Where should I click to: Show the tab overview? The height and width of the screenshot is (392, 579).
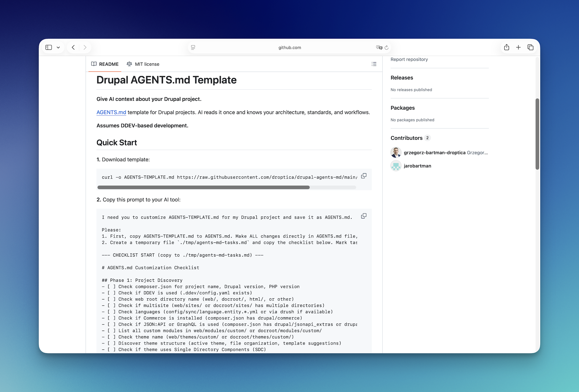tap(531, 47)
